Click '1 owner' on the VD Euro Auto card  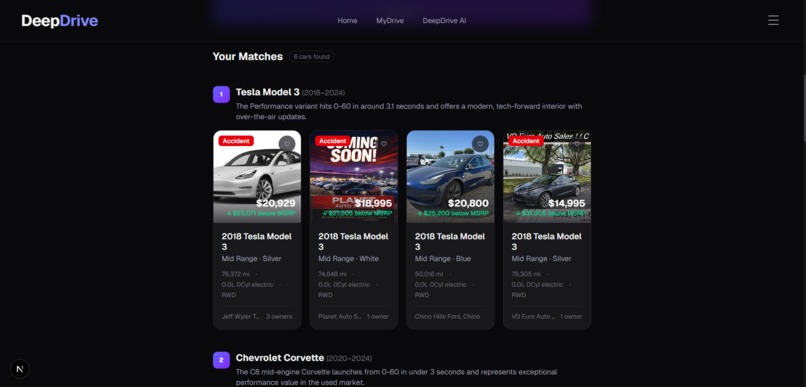(x=571, y=317)
